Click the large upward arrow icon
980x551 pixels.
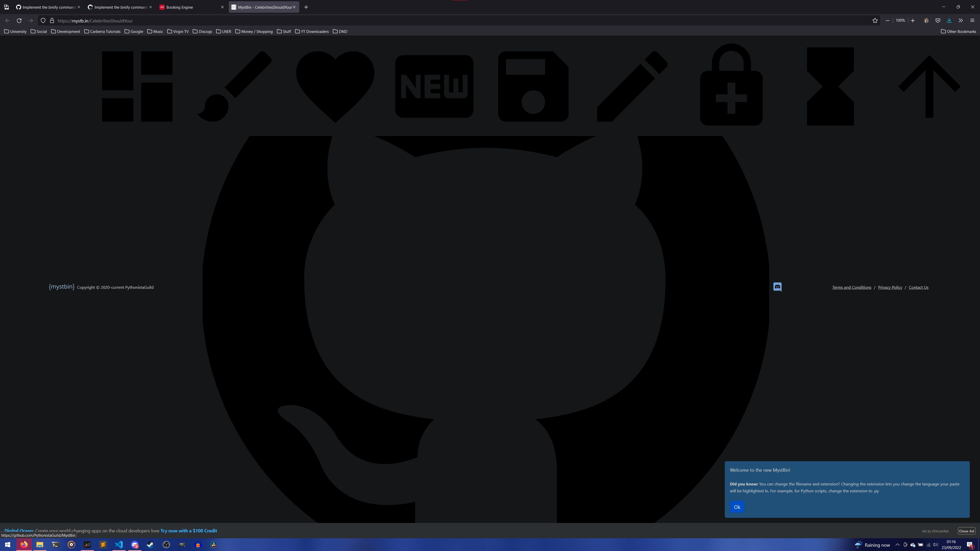(x=929, y=86)
